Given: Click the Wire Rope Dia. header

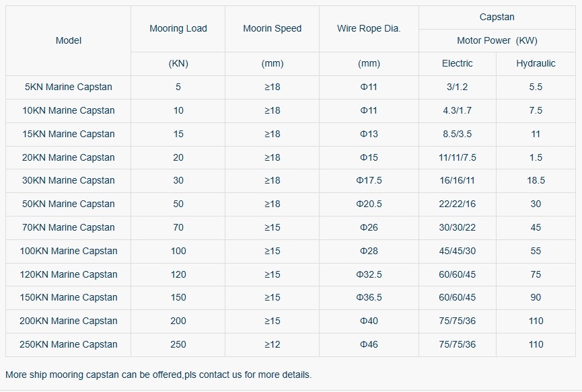Looking at the screenshot, I should [x=369, y=28].
